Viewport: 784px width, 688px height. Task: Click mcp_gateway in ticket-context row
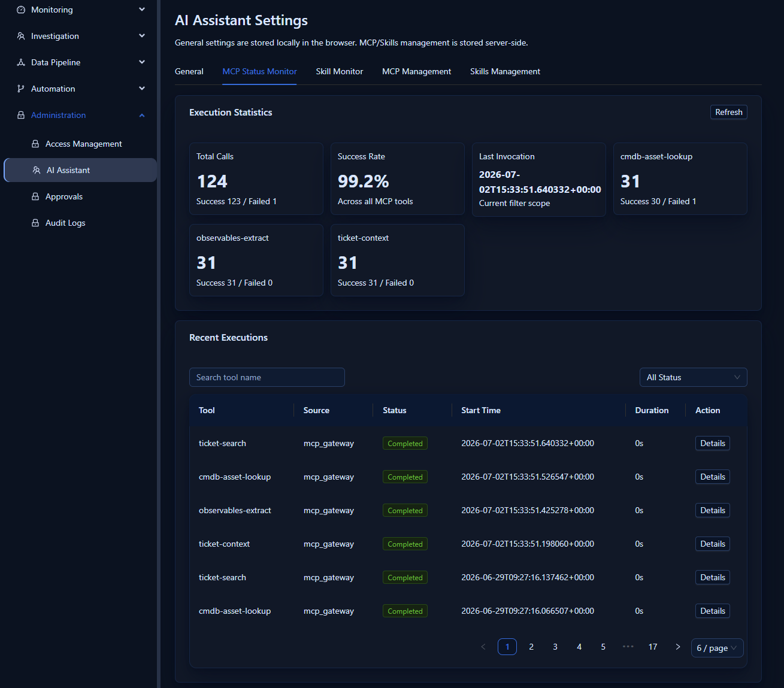[x=329, y=544]
